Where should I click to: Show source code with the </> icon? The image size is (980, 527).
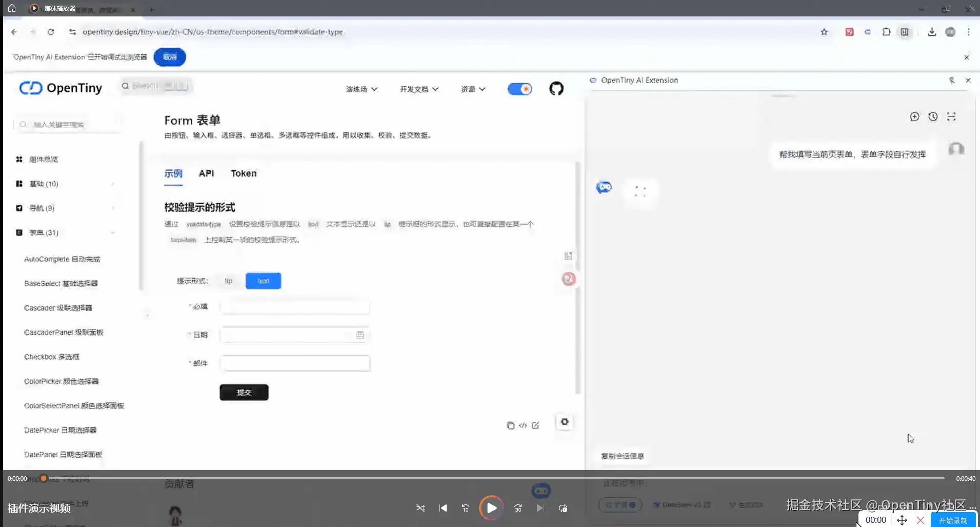click(x=523, y=425)
